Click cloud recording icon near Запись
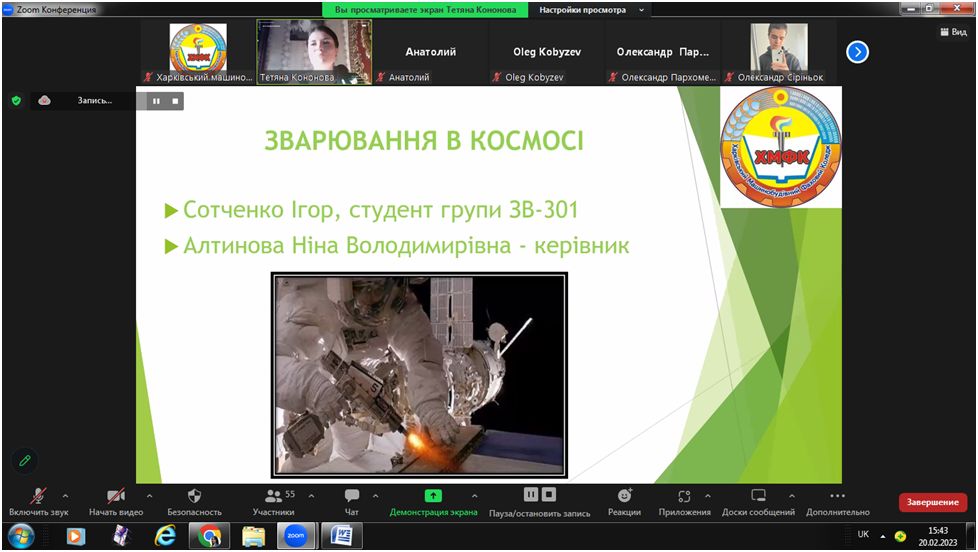The height and width of the screenshot is (552, 978). 44,100
